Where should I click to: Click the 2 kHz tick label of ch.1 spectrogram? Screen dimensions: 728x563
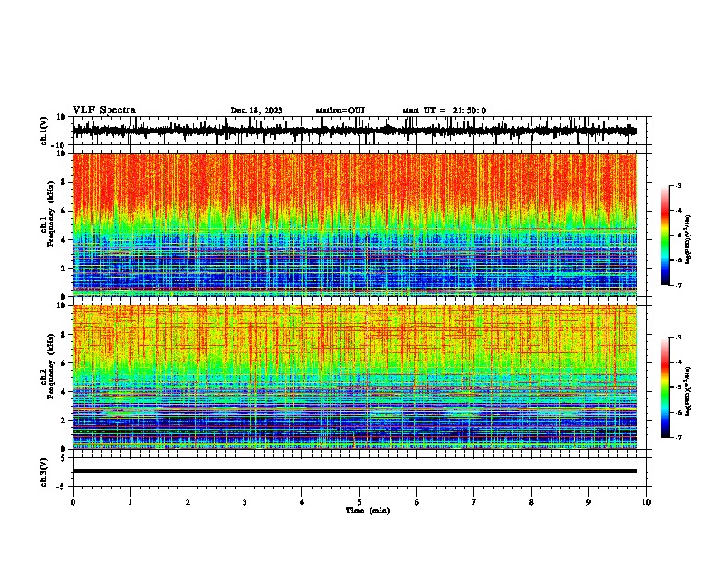63,269
